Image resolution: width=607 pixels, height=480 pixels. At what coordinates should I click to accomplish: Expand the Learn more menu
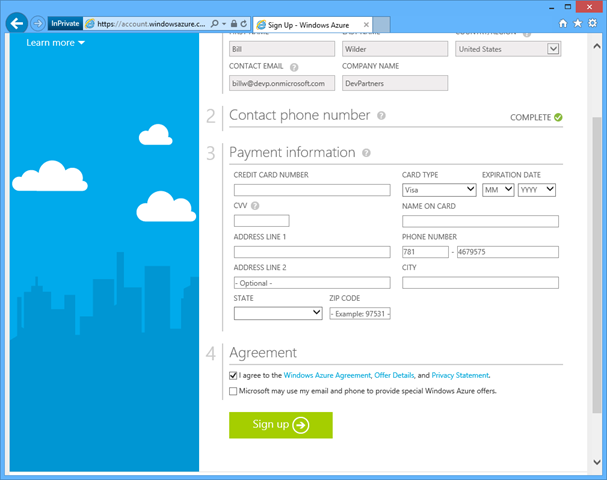tap(55, 43)
